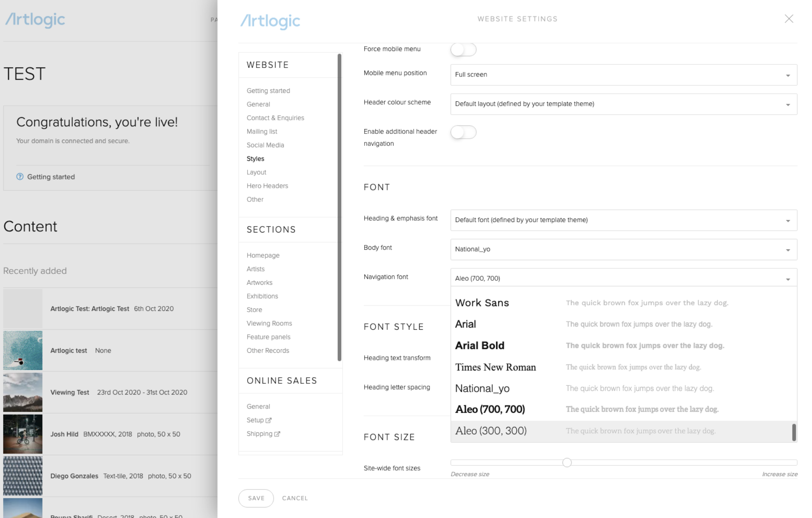Click the settings sidebar scrollbar
Image resolution: width=812 pixels, height=518 pixels.
click(x=339, y=207)
